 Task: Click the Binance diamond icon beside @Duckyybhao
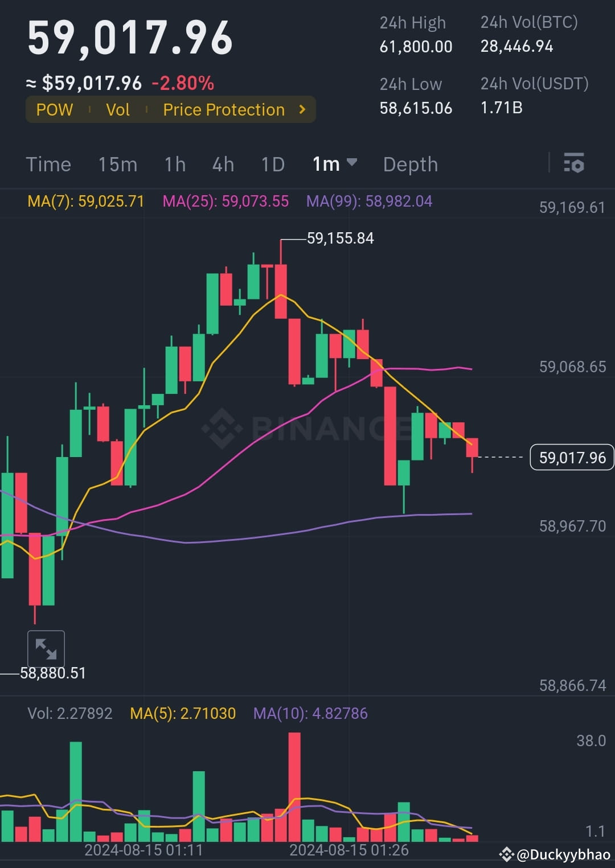click(507, 854)
